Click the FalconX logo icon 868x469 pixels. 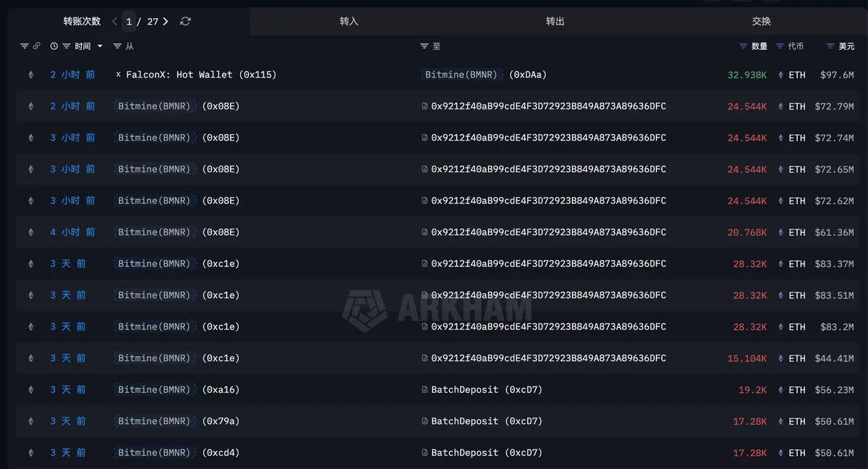(x=119, y=75)
